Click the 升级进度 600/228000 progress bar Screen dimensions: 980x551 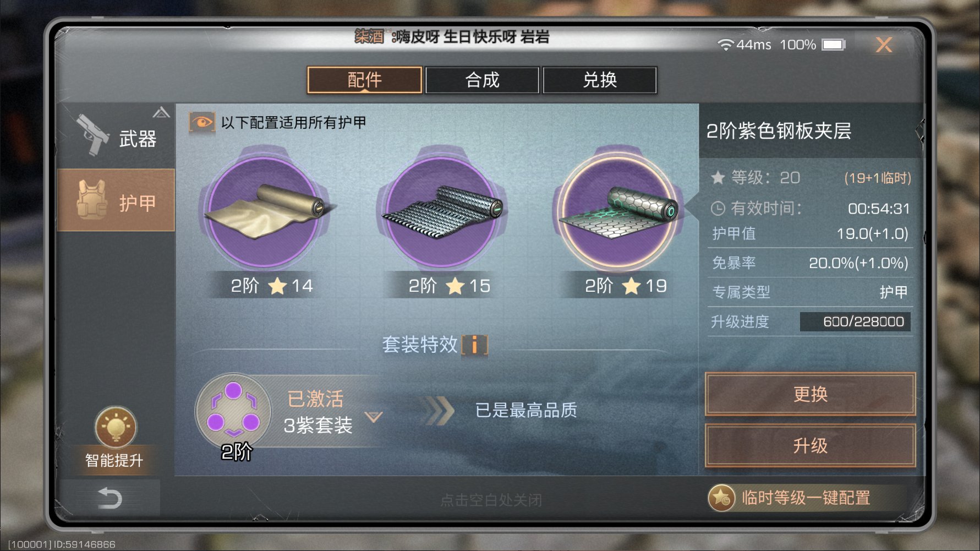pos(855,321)
